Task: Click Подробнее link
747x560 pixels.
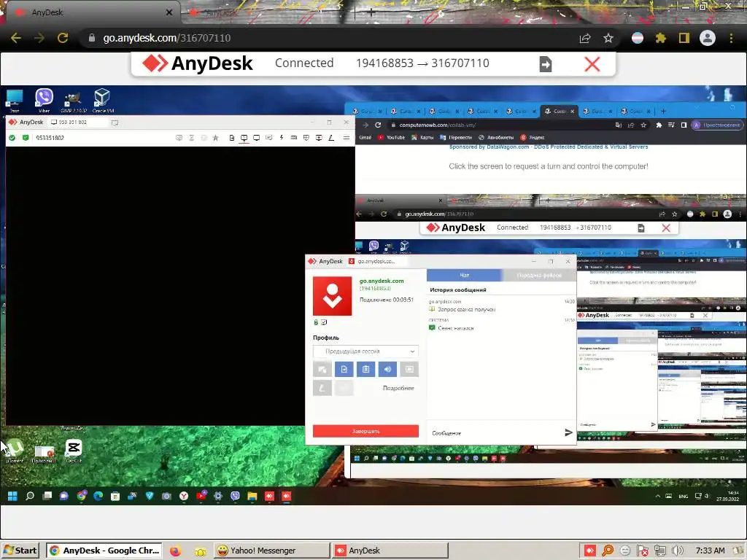Action: point(398,388)
